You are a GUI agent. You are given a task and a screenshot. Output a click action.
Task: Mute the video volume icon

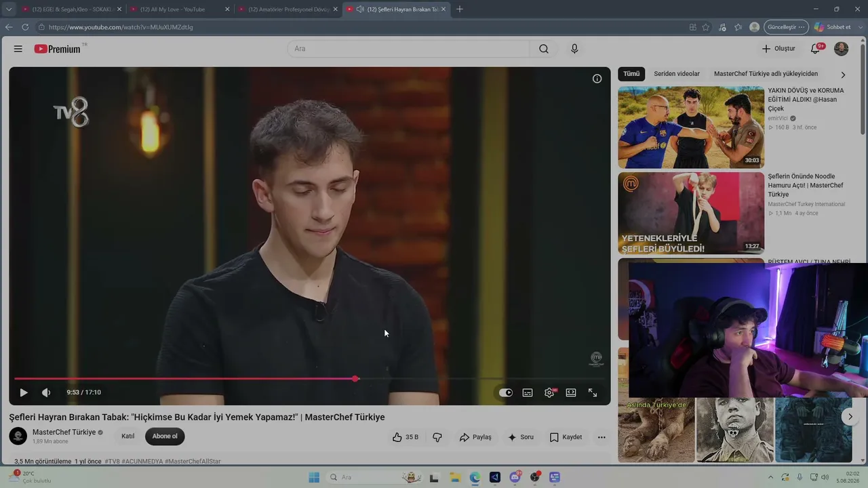click(x=46, y=392)
